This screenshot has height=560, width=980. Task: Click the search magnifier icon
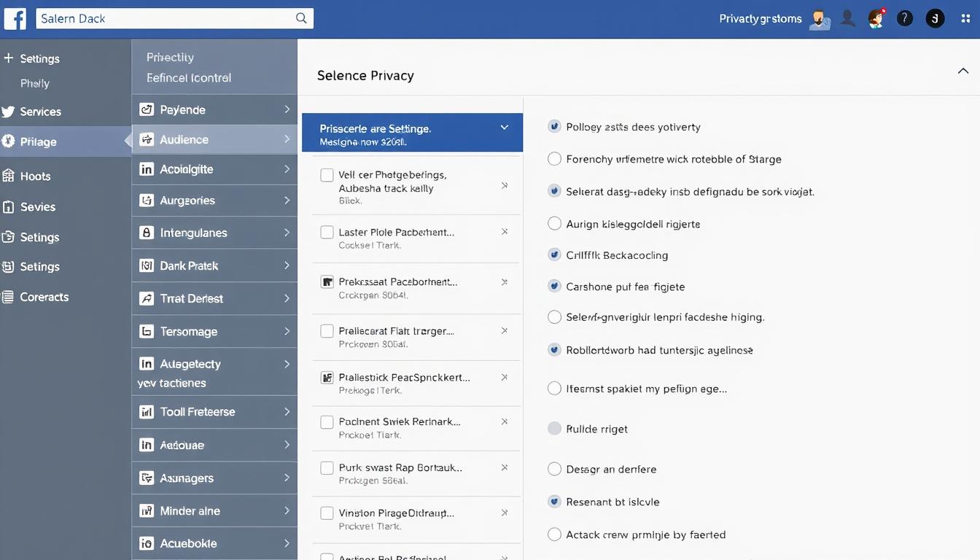click(x=301, y=18)
